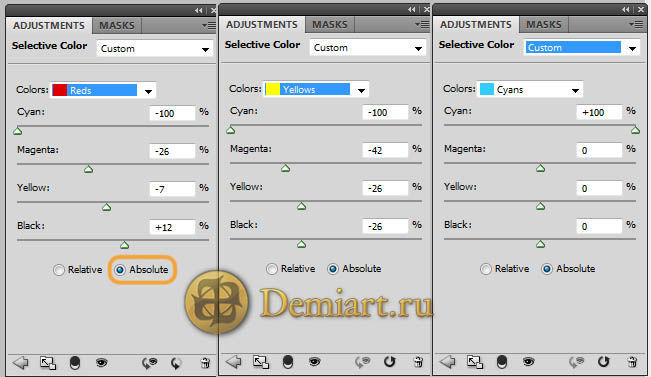Expand the Custom preset dropdown in Cyans panel
651x377 pixels.
coord(581,47)
